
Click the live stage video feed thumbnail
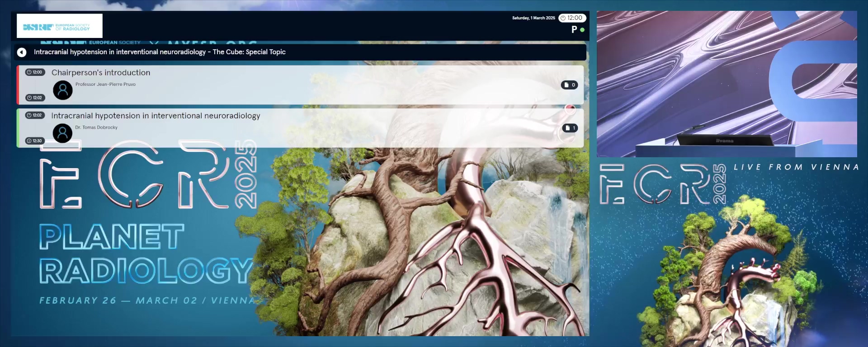(727, 84)
